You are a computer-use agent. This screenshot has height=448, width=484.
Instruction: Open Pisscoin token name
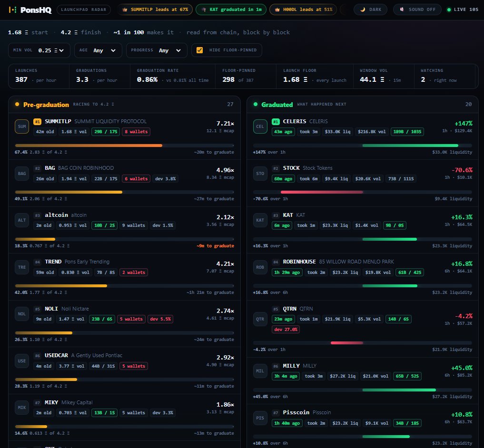click(296, 412)
